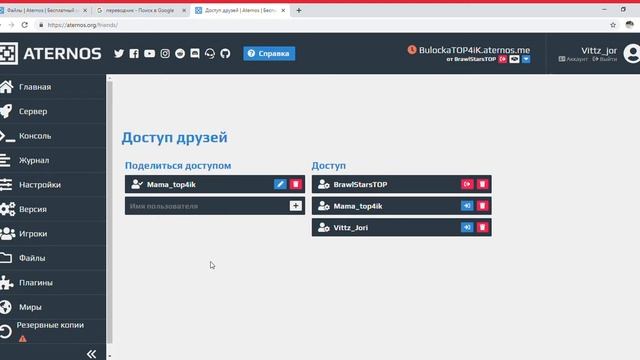Switch to Vittz_Jori server blue icon
This screenshot has width=640, height=360.
coord(467,227)
